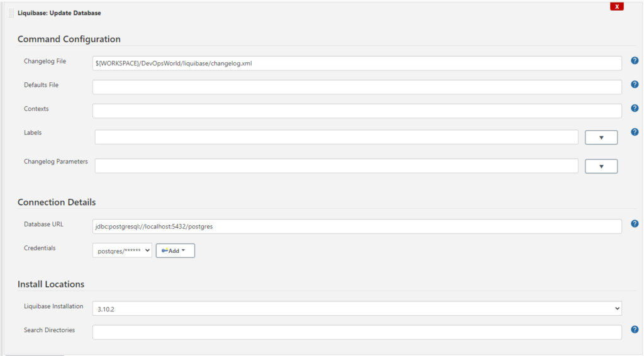Click the Contexts label

pyautogui.click(x=36, y=109)
